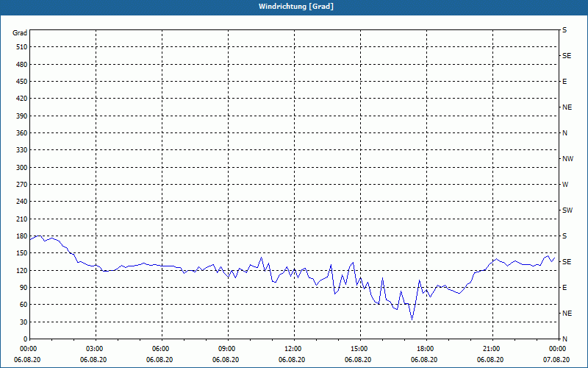Select the 450 y-axis value
The height and width of the screenshot is (368, 588).
(22, 82)
